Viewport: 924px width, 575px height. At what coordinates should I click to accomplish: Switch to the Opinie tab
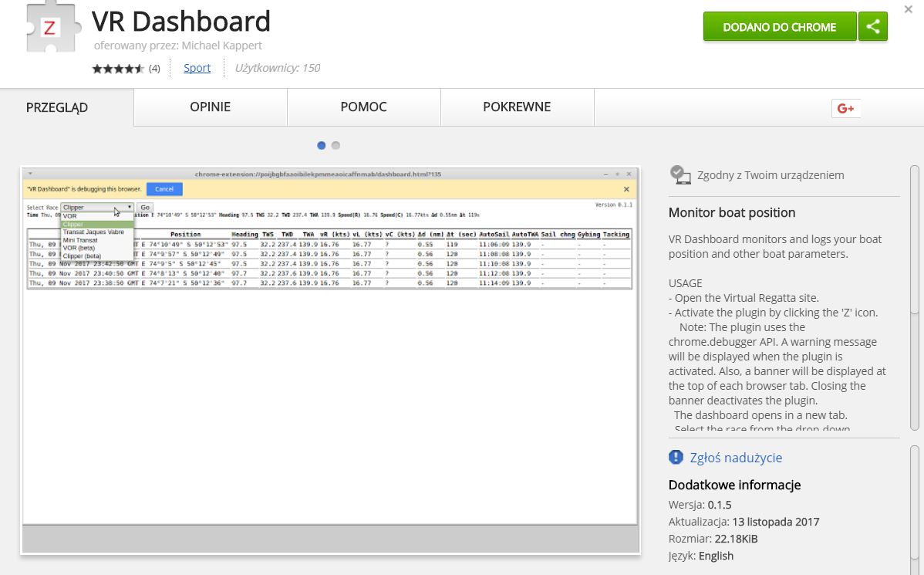211,107
